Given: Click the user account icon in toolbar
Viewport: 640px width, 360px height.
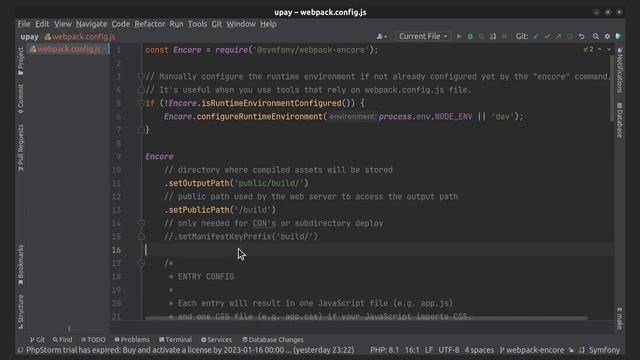Looking at the screenshot, I should [x=382, y=36].
